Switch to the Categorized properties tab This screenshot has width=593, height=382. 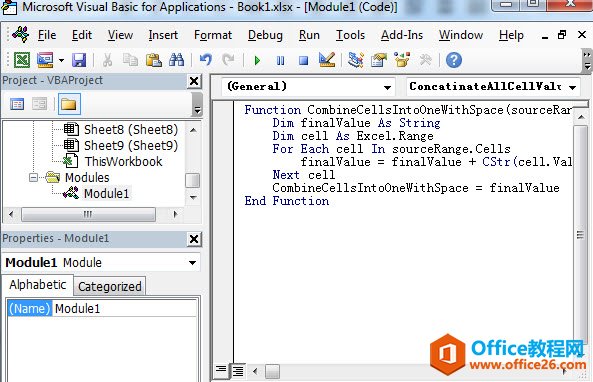click(x=110, y=286)
